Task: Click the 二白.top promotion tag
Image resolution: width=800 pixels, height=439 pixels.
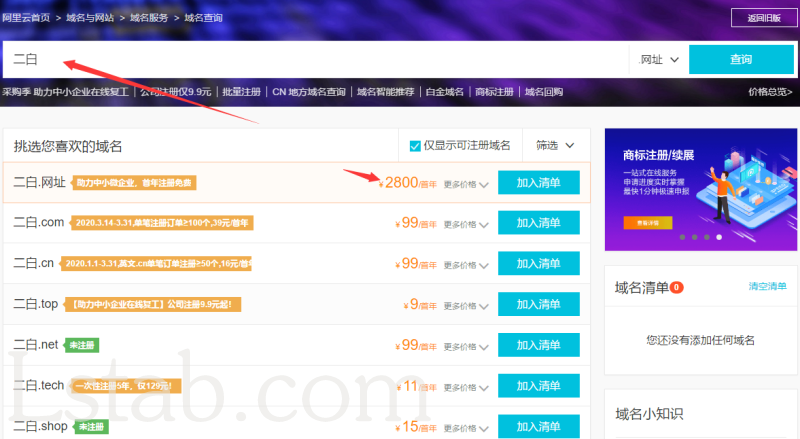Action: [153, 305]
